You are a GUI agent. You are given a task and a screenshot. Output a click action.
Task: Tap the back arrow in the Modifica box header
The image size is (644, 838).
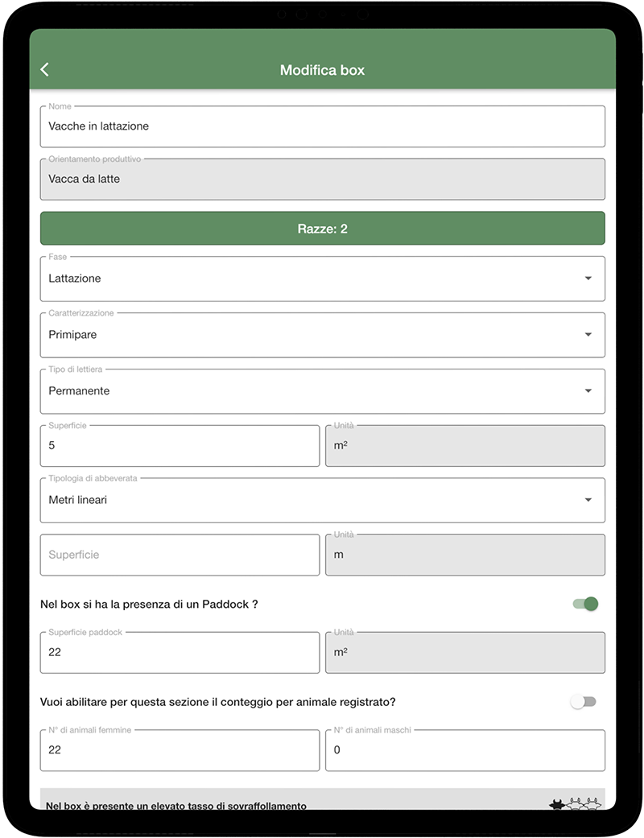point(44,69)
